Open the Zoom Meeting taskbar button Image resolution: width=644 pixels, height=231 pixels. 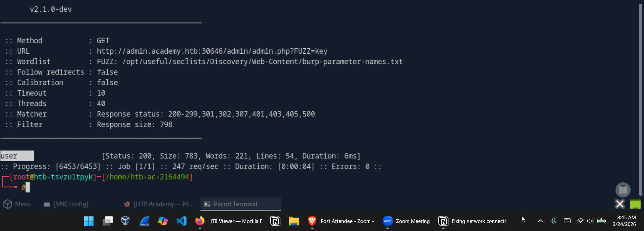click(x=407, y=221)
